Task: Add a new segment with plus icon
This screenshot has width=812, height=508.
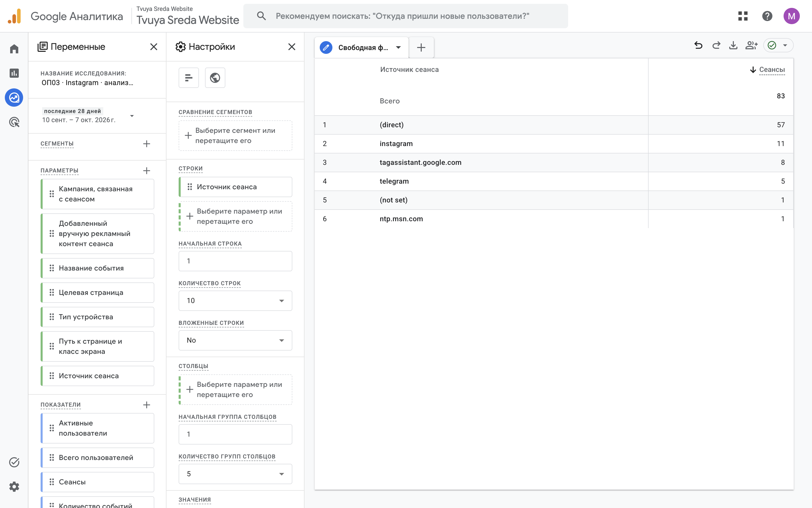Action: click(147, 144)
